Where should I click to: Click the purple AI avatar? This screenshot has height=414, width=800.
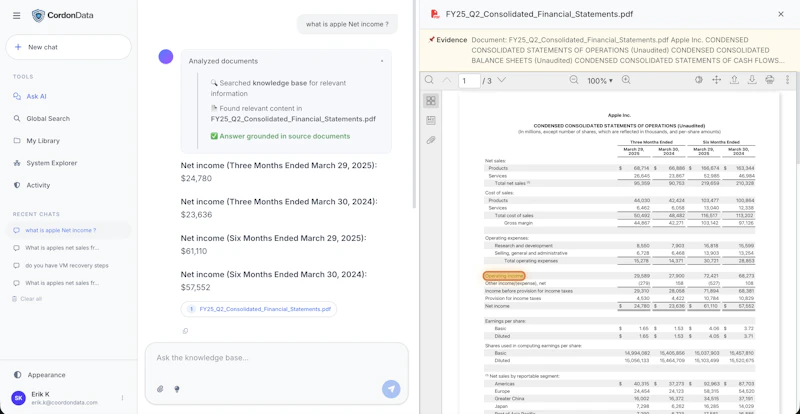pyautogui.click(x=166, y=57)
